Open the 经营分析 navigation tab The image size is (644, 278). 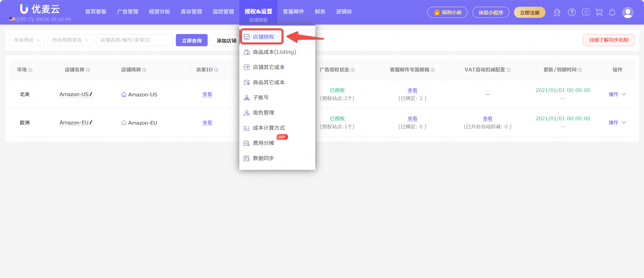coord(160,11)
